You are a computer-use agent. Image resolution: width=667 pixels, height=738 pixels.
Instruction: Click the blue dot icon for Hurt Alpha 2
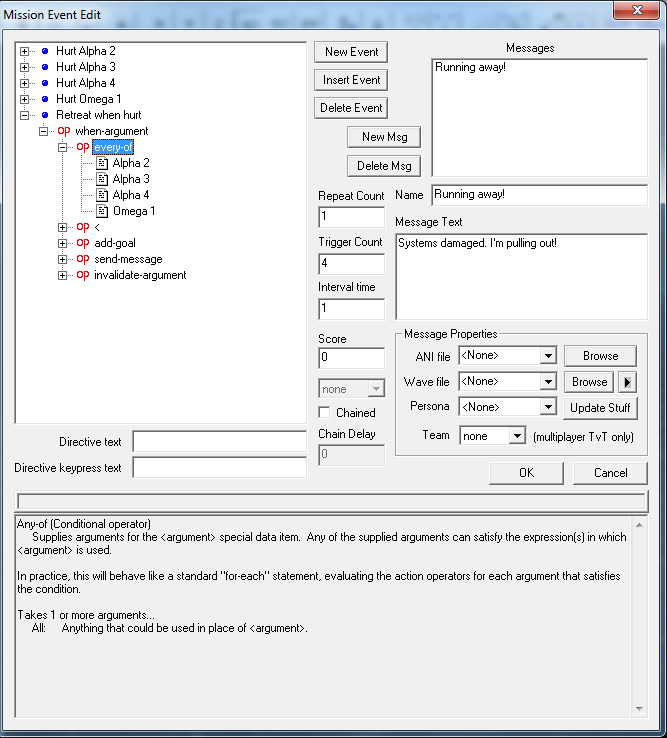tap(44, 51)
